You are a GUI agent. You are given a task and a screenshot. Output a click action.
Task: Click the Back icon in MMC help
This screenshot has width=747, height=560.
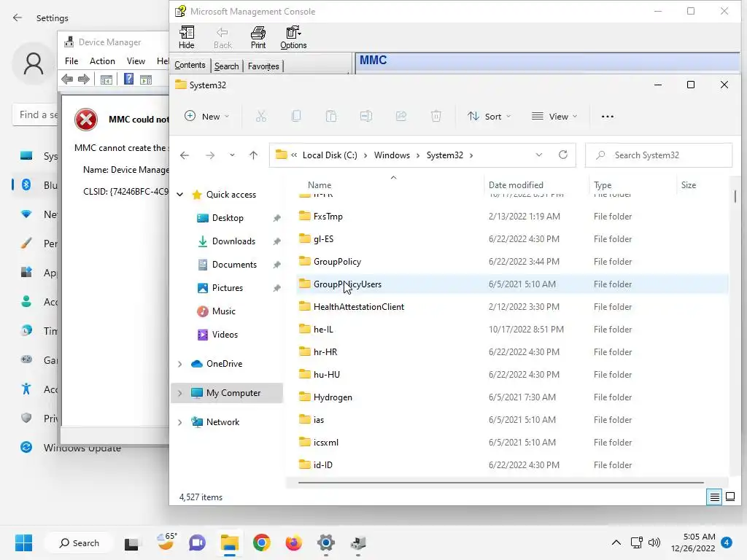click(x=222, y=38)
